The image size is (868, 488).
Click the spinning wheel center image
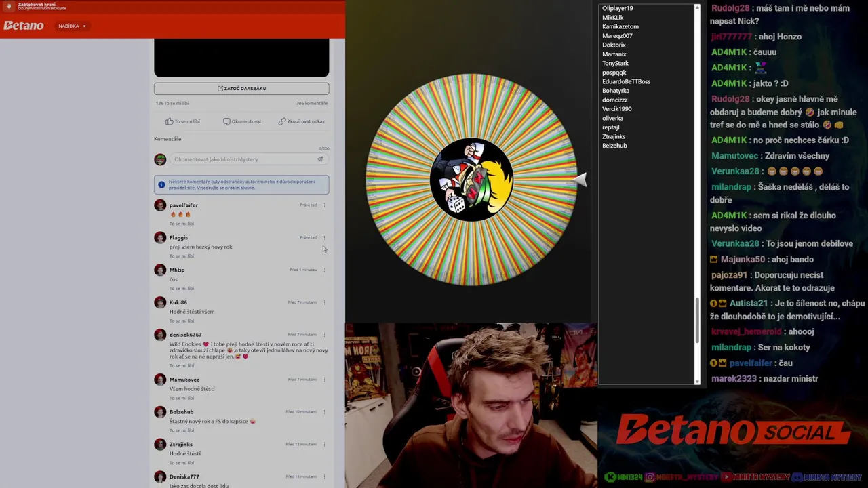pos(471,180)
